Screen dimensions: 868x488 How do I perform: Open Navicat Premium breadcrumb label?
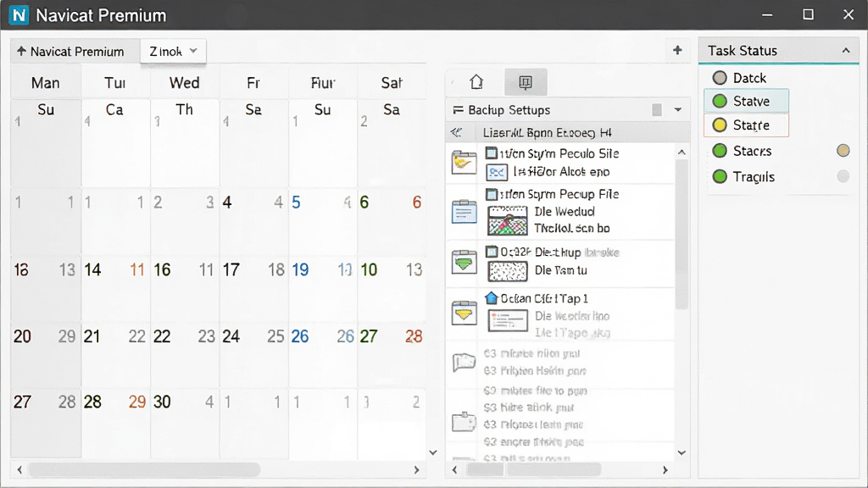[x=77, y=52]
